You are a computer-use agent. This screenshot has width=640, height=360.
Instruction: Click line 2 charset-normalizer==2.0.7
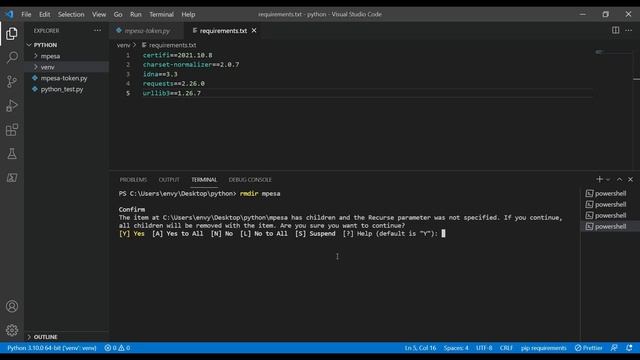(191, 64)
